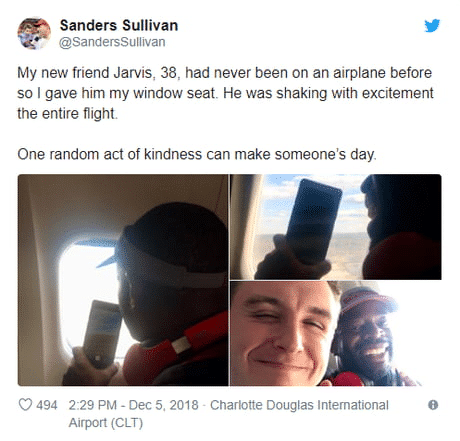
Task: Open the @SandersSullivan handle link
Action: tap(112, 42)
